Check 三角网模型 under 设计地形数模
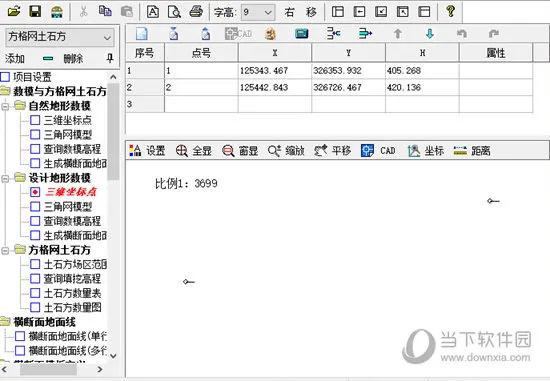The image size is (550, 381). click(35, 206)
